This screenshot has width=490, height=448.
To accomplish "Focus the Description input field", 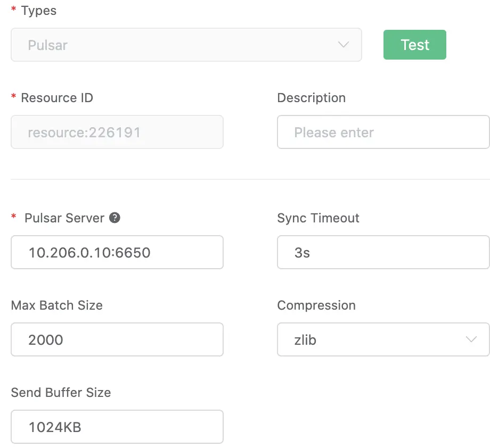I will 383,132.
